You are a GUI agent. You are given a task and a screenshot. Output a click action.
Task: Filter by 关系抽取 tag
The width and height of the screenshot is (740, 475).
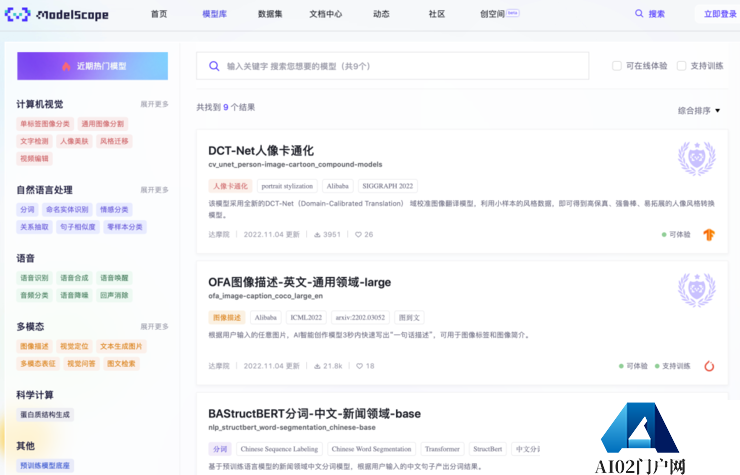tap(34, 227)
